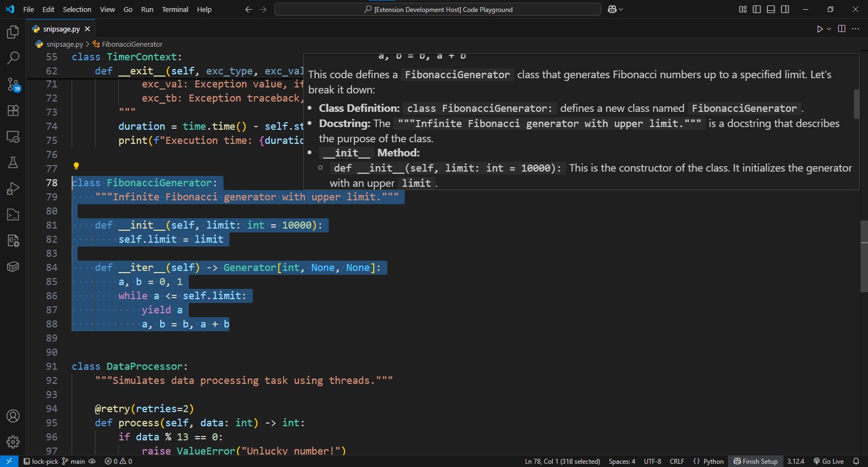The image size is (868, 467).
Task: Toggle the Primary Side Bar layout button
Action: pos(757,9)
